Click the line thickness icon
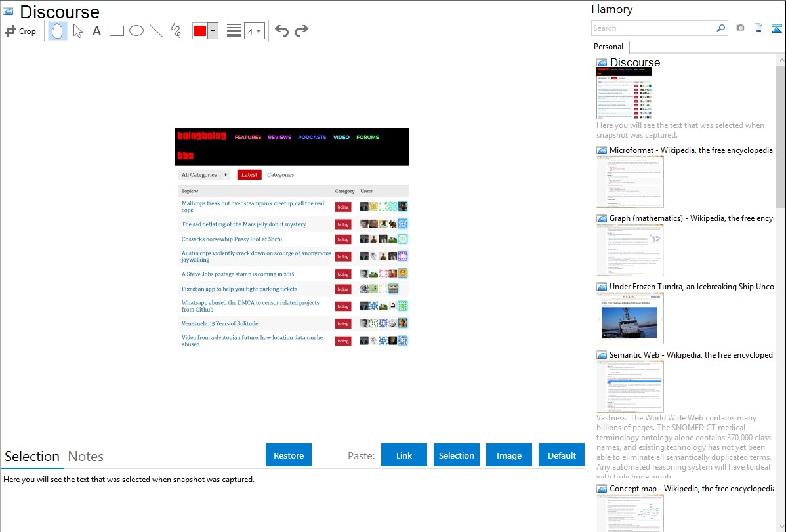Screen dimensions: 786x532 (234, 31)
